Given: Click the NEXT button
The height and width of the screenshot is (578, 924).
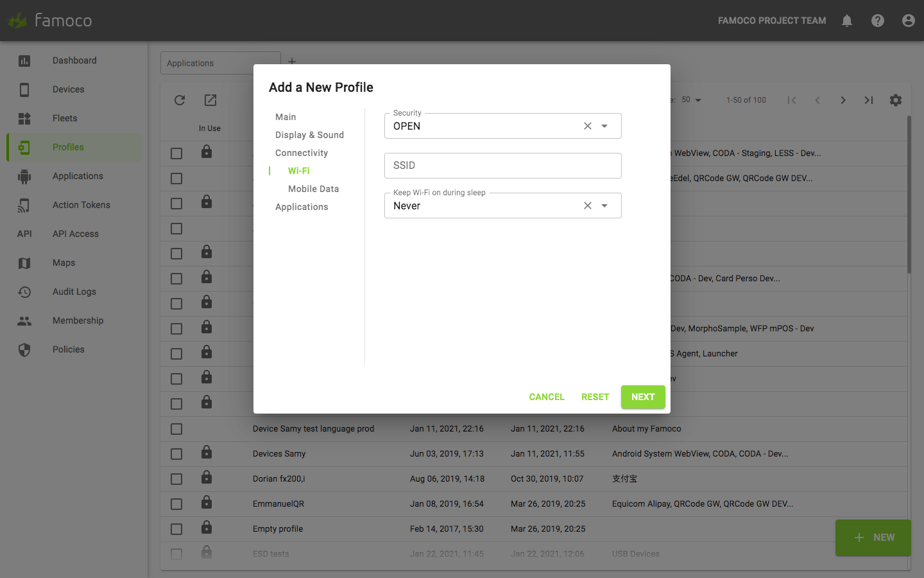Looking at the screenshot, I should point(643,397).
